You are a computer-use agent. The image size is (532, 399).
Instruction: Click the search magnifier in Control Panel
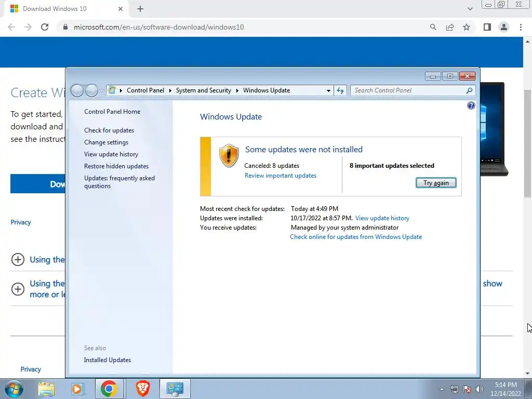[x=469, y=90]
